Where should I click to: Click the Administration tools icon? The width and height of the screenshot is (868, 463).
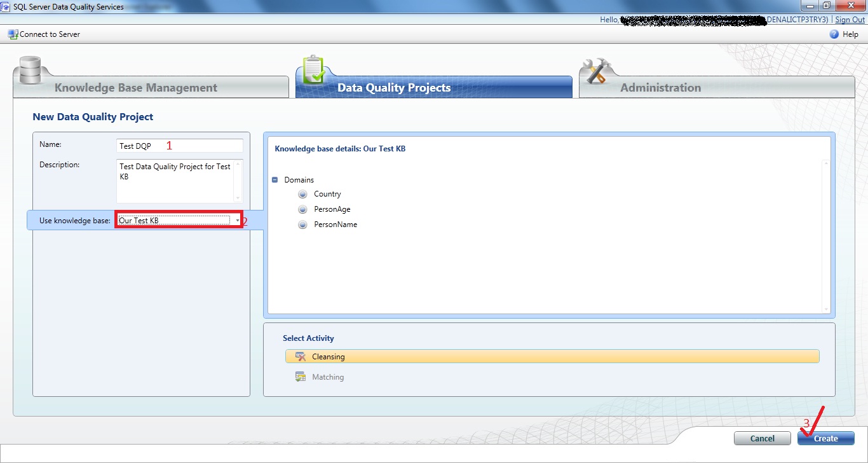[x=596, y=72]
